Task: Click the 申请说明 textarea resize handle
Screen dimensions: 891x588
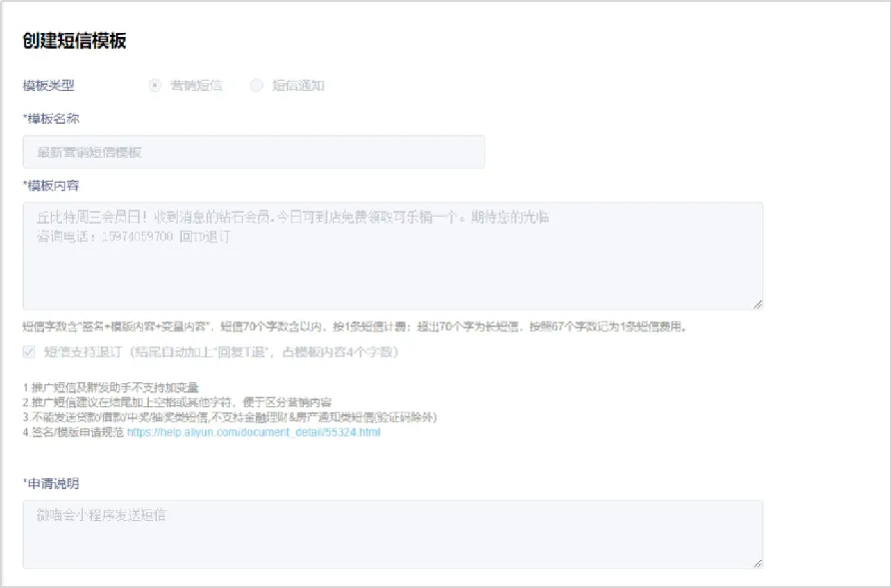Action: point(758,563)
